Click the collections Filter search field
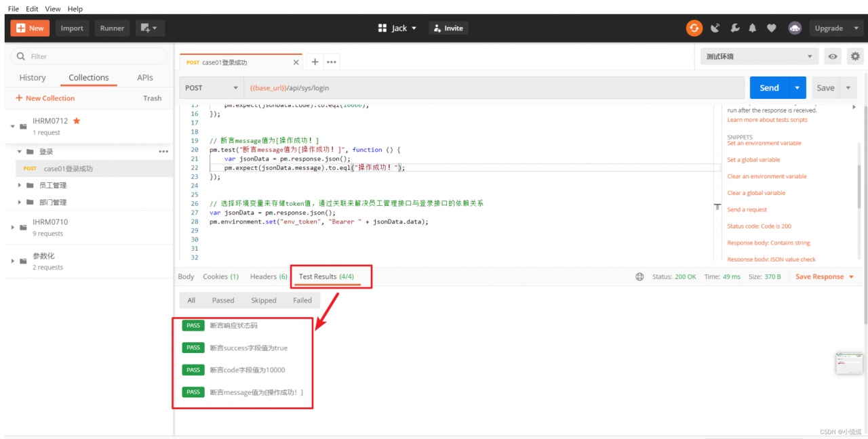Image resolution: width=868 pixels, height=439 pixels. (89, 56)
